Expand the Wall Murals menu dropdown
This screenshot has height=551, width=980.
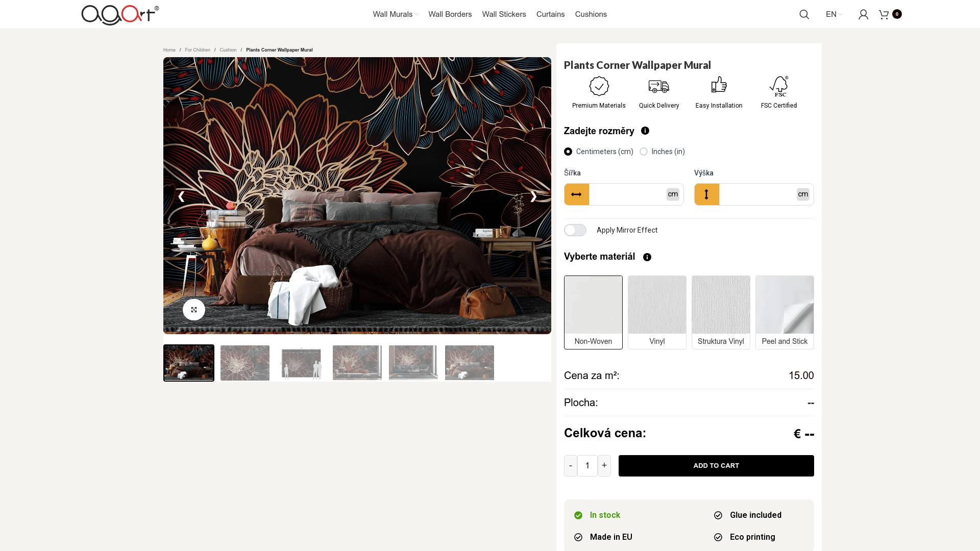tap(395, 14)
